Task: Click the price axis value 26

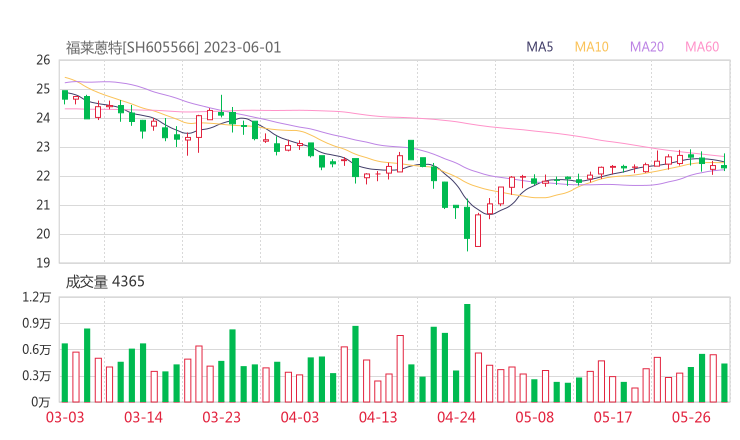Action: [x=43, y=60]
